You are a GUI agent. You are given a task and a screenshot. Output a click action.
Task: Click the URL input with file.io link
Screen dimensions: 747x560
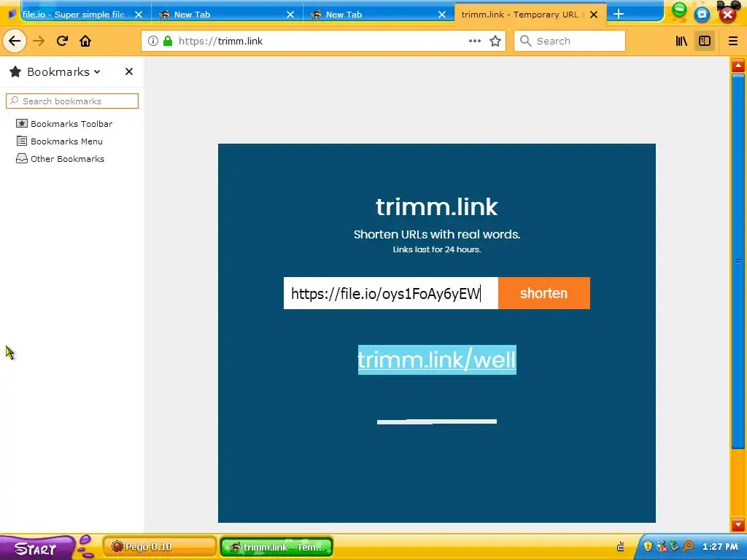point(391,293)
